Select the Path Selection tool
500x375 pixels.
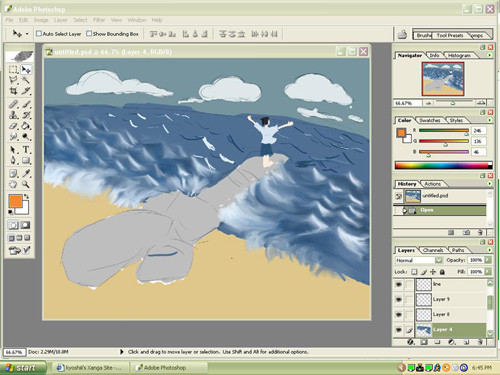(13, 150)
